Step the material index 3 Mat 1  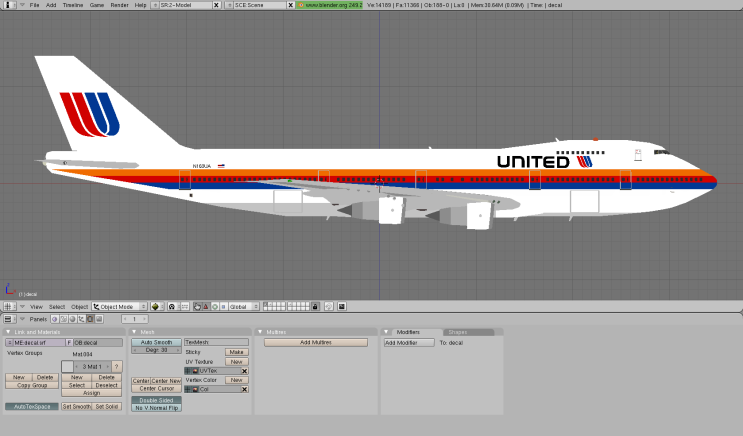92,366
